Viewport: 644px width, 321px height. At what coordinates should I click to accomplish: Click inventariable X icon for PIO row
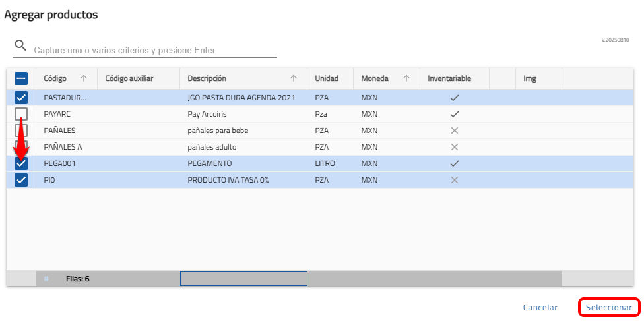(x=454, y=180)
